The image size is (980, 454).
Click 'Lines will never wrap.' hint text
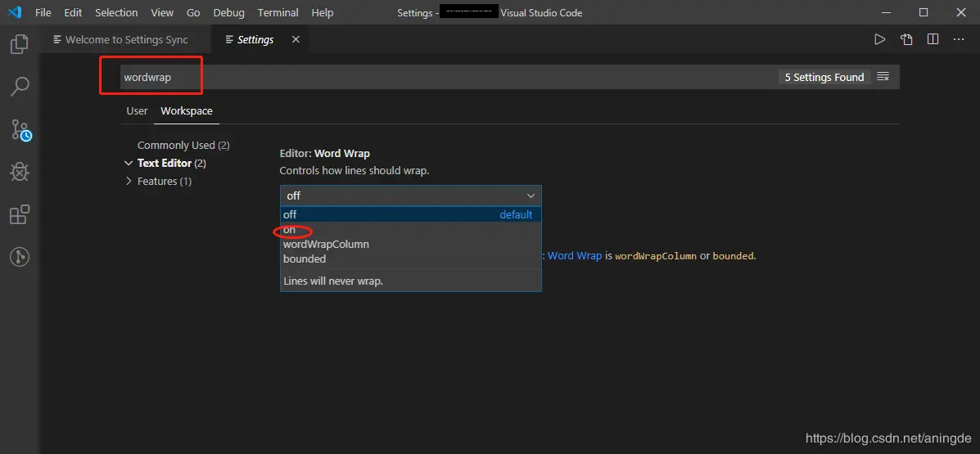333,281
